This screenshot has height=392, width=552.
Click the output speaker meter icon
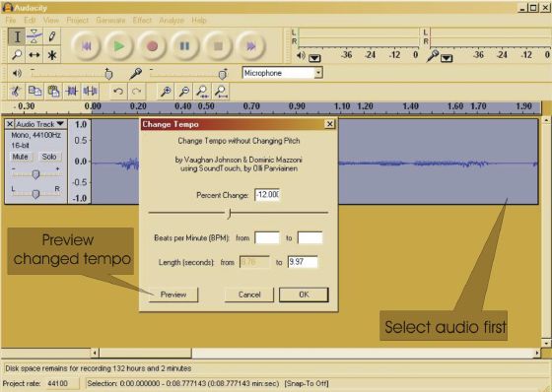tap(301, 55)
